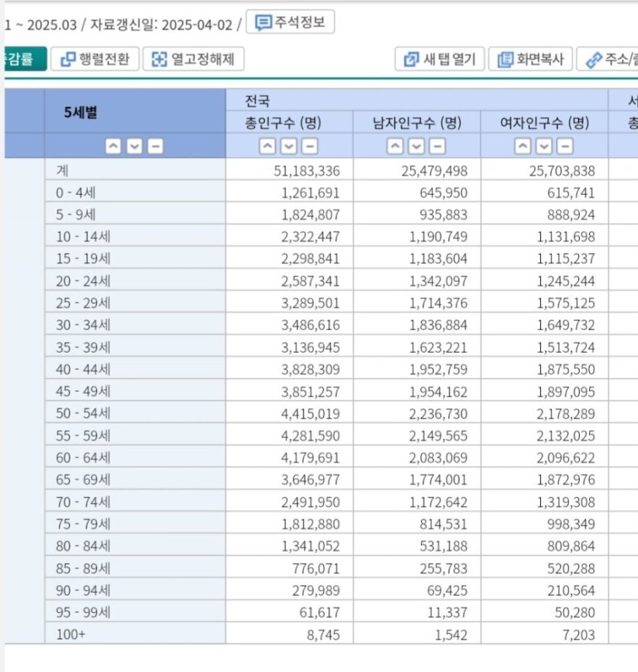Sort 여자인구수 column ascending with up arrow
This screenshot has height=672, width=638.
tap(523, 147)
